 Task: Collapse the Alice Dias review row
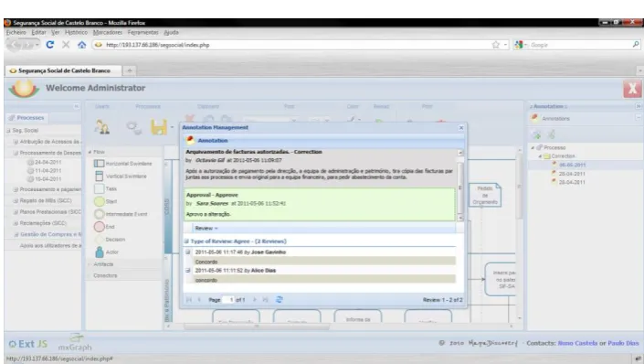click(x=187, y=270)
